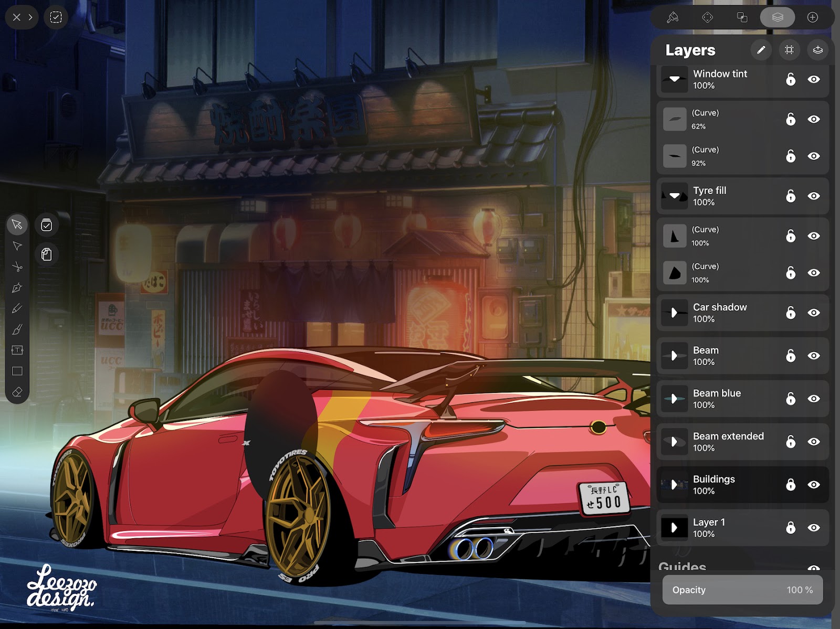Toggle visibility of the Beam layer
The image size is (840, 629).
(x=814, y=356)
